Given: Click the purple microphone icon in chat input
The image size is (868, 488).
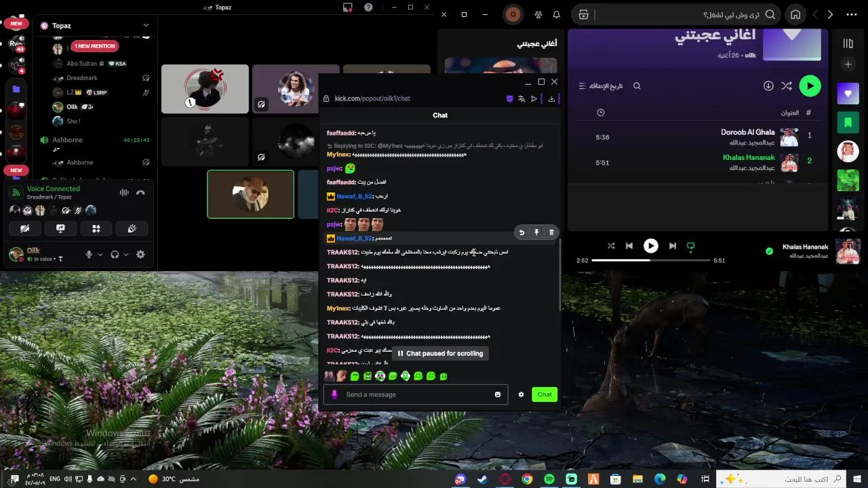Looking at the screenshot, I should click(334, 394).
